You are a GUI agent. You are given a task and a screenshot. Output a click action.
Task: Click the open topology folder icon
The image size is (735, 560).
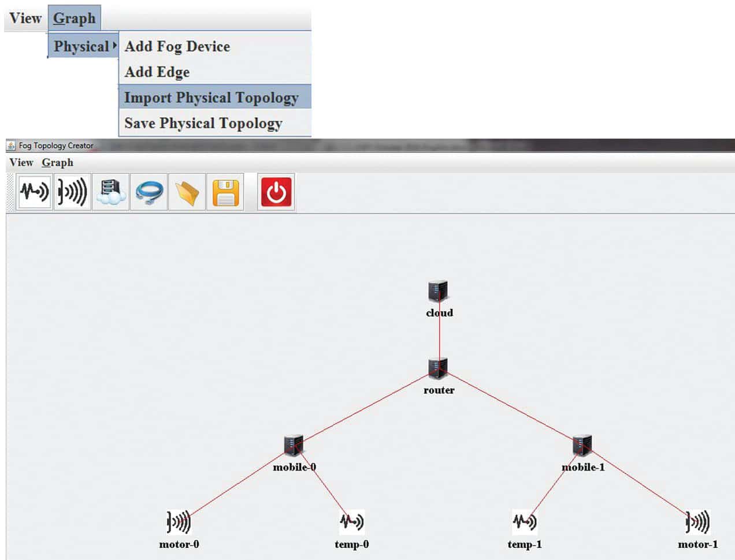tap(187, 192)
